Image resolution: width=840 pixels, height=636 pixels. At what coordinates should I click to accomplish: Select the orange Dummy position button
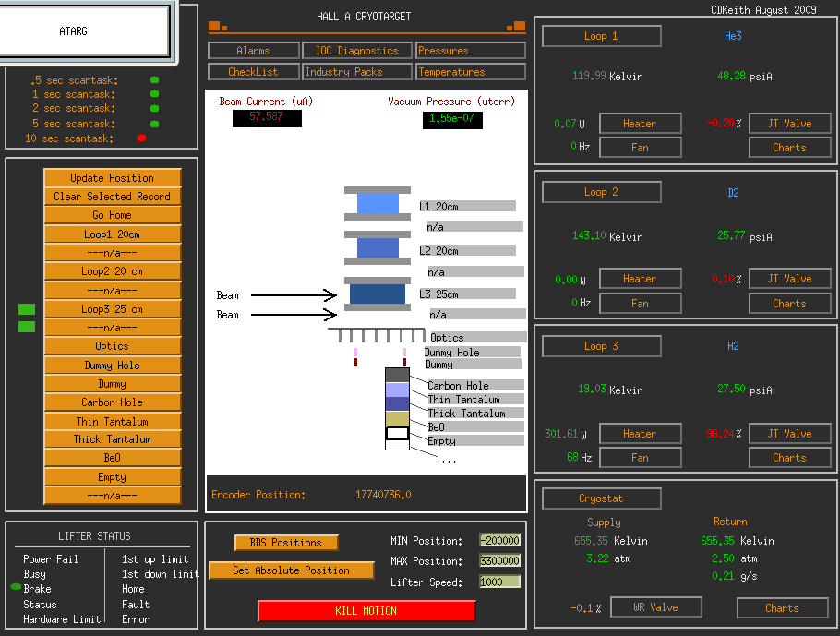tap(113, 384)
